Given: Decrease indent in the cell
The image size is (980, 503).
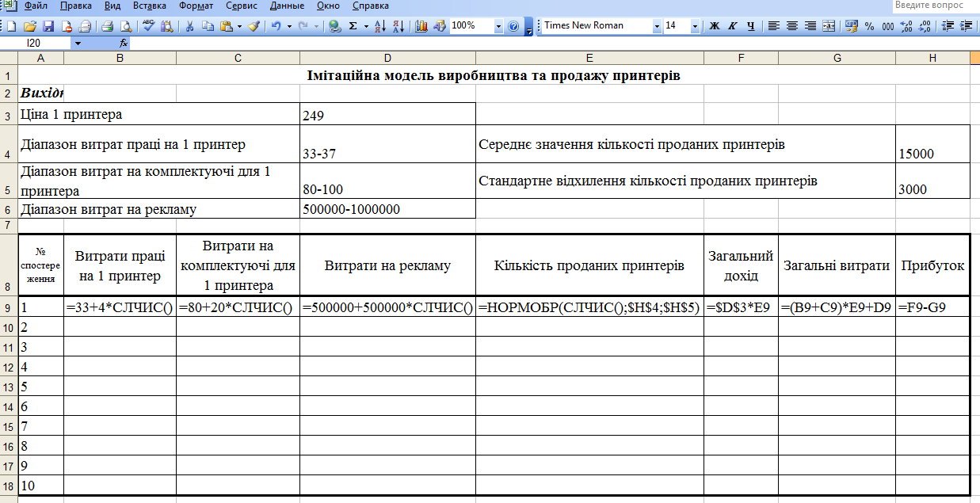Looking at the screenshot, I should (x=947, y=25).
